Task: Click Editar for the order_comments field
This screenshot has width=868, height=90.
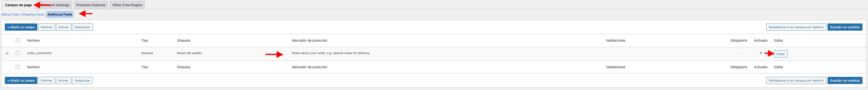Action: coord(780,54)
